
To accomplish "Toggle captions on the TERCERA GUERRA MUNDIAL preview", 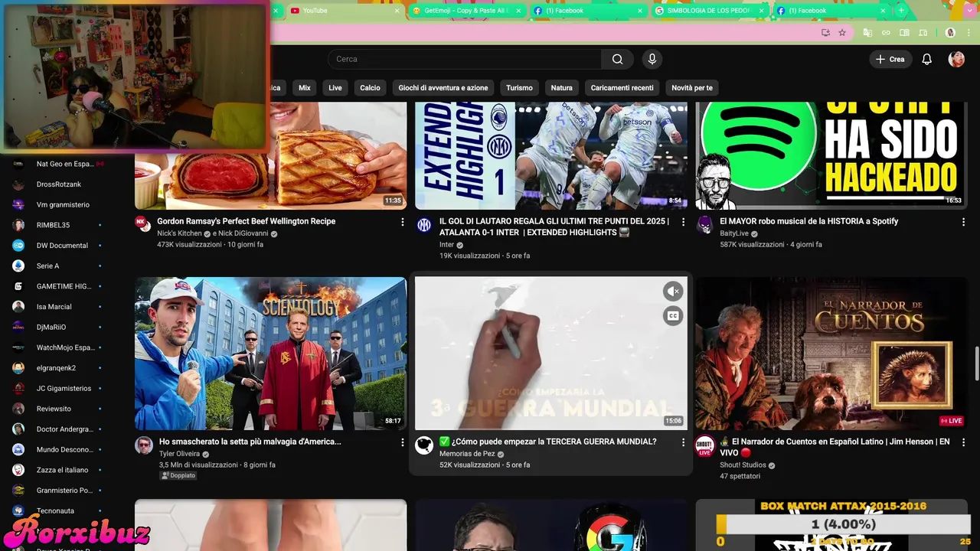I will [x=672, y=315].
